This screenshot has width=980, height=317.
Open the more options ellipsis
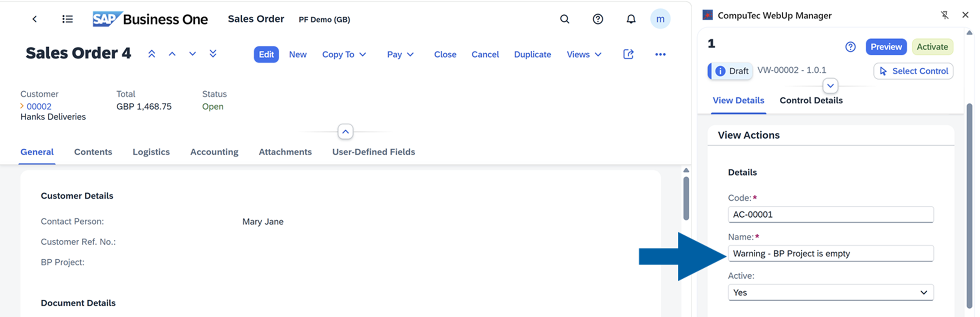tap(660, 54)
